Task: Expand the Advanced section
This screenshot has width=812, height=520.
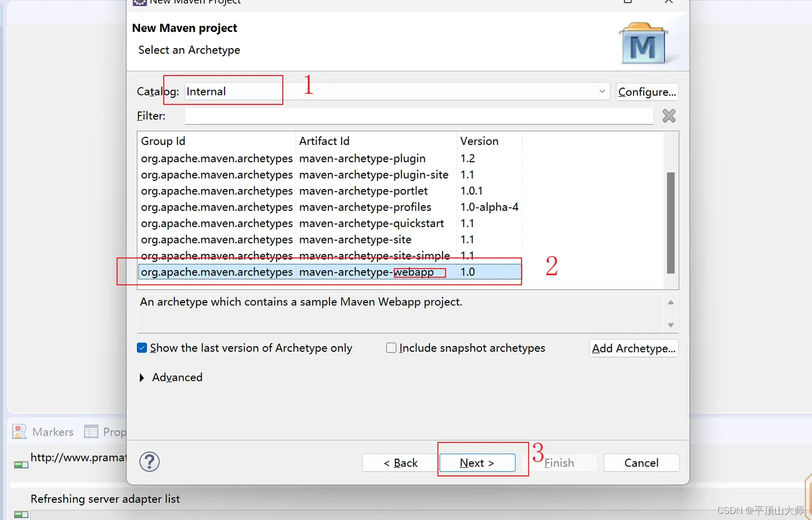Action: (142, 377)
